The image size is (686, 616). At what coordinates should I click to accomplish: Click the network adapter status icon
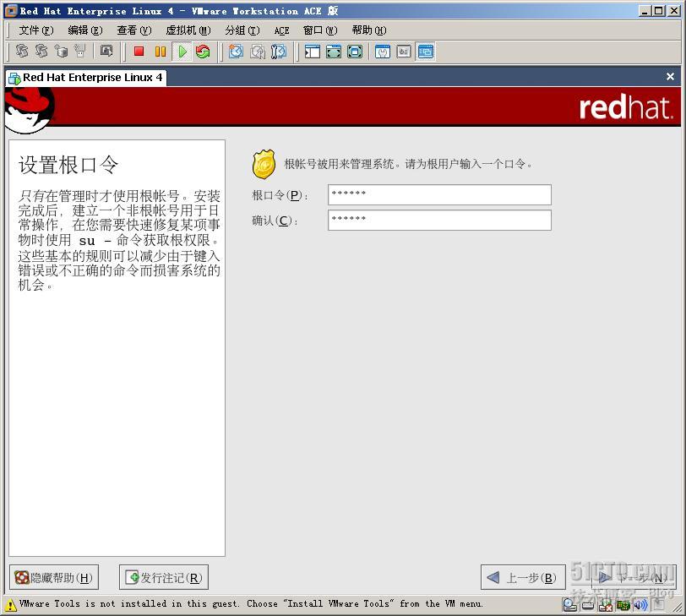coord(623,606)
